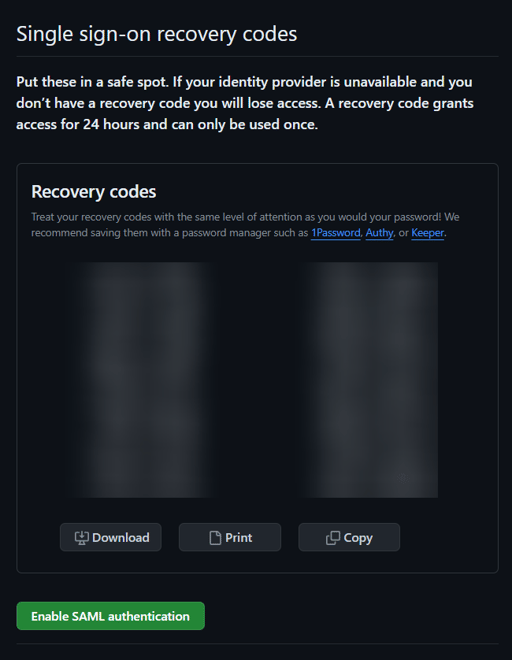Download the recovery codes
This screenshot has height=660, width=512.
tap(111, 537)
